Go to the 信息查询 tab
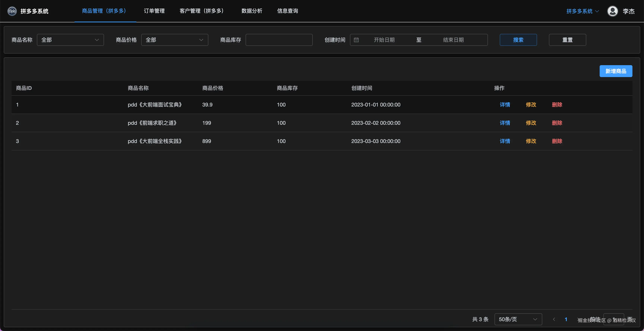This screenshot has width=644, height=331. click(288, 11)
